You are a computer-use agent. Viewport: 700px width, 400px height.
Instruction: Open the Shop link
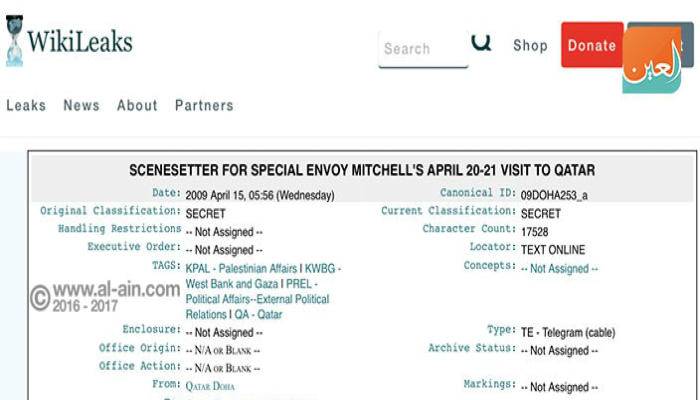coord(530,46)
